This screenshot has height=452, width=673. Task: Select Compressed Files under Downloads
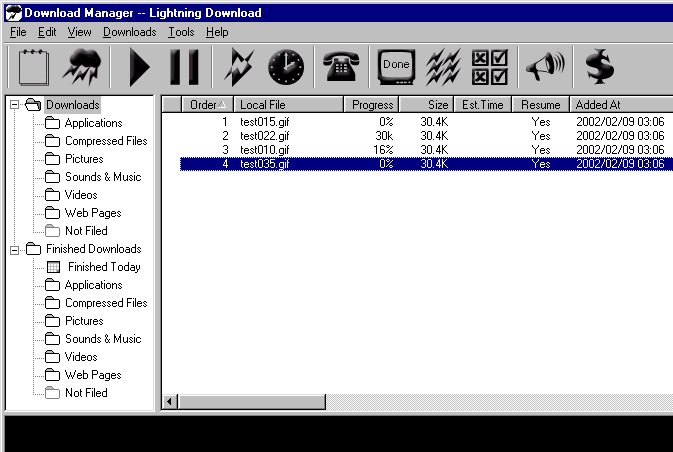[106, 141]
